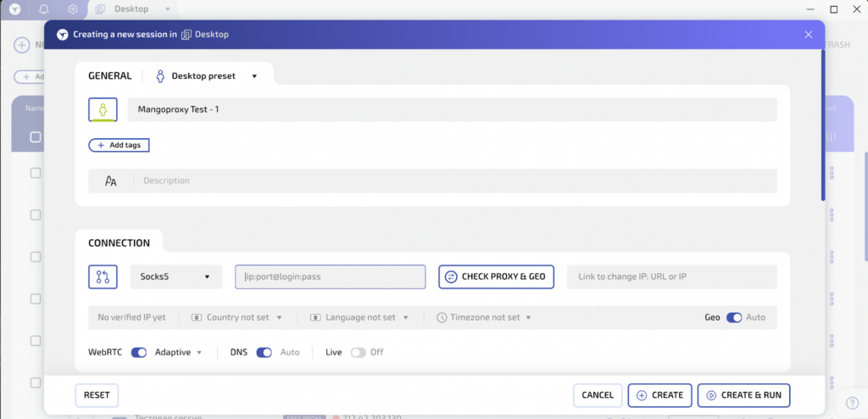The image size is (868, 419).
Task: Expand the Desktop preset dropdown
Action: tap(206, 75)
